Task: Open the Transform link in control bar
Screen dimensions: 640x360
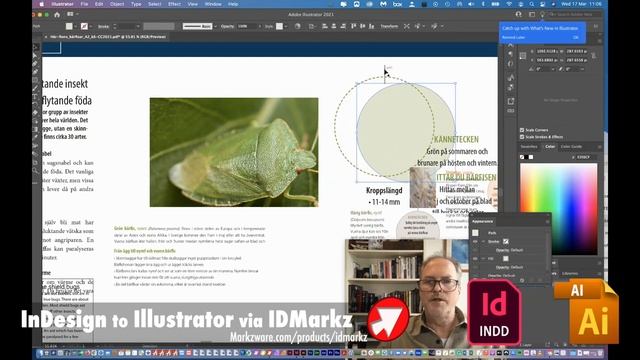Action: (389, 26)
